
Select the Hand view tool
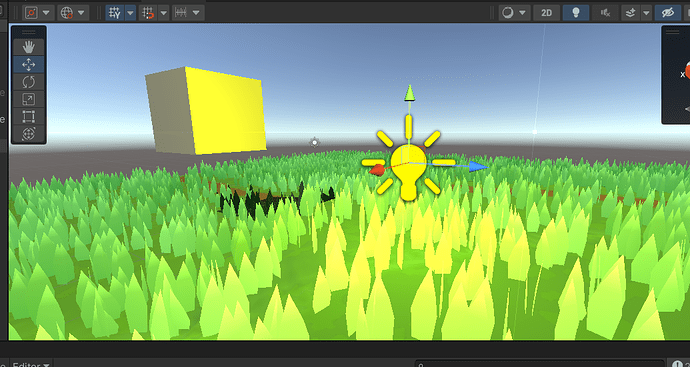(x=29, y=47)
